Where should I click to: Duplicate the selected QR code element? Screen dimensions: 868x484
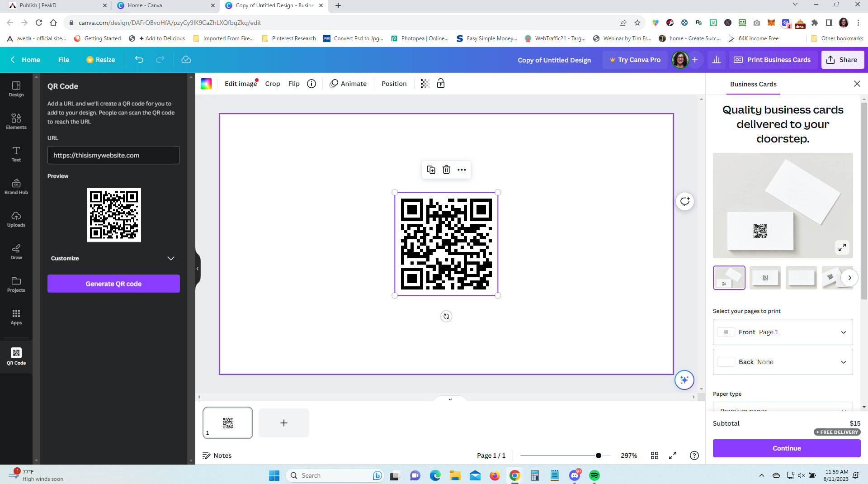coord(431,170)
